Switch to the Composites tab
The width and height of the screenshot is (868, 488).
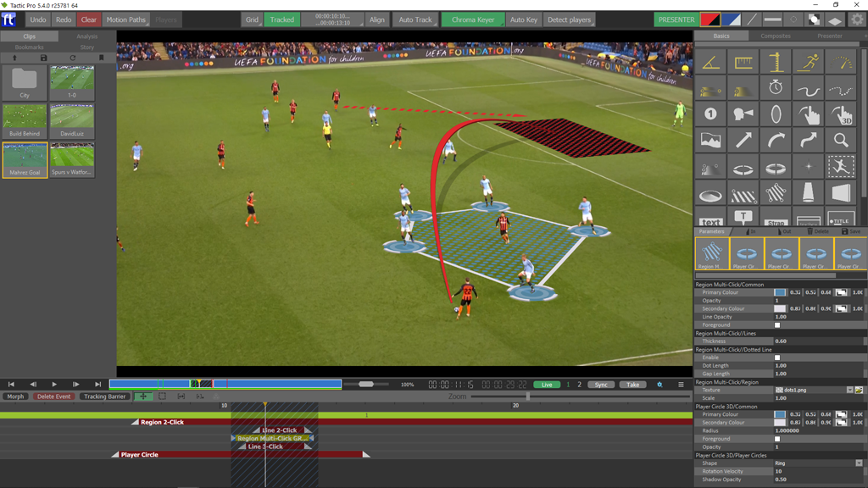(775, 36)
